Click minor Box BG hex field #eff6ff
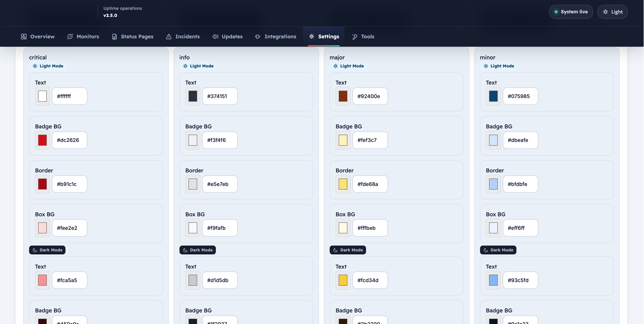644x324 pixels. tap(520, 228)
